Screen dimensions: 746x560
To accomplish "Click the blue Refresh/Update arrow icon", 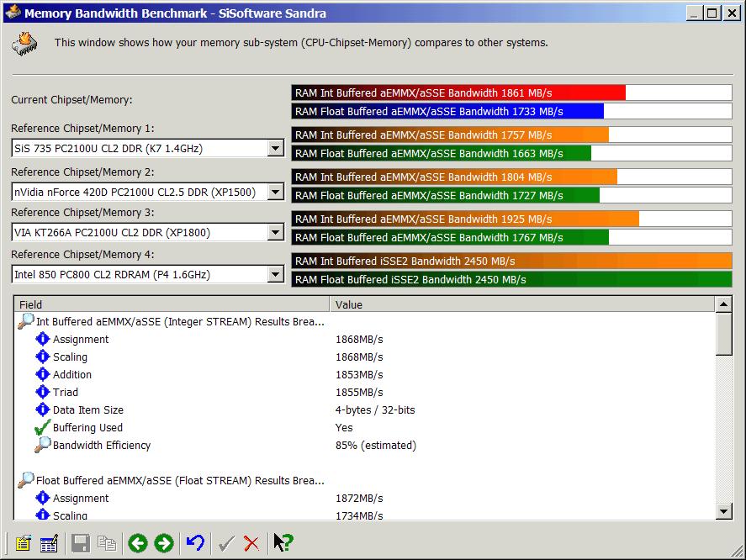I will point(195,543).
